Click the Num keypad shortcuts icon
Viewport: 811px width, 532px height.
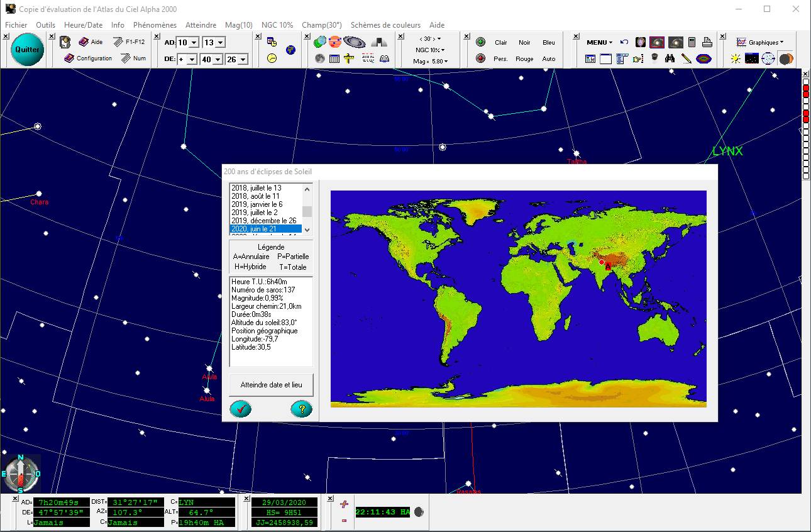125,58
